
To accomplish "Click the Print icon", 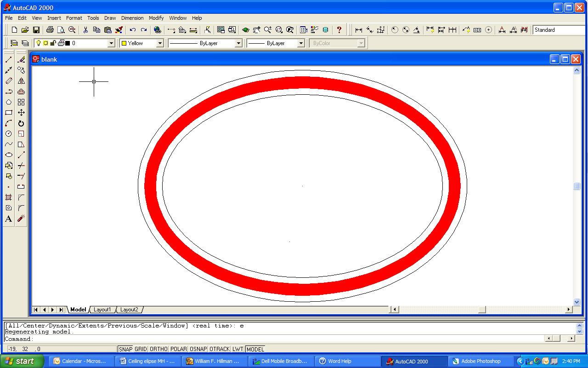I will coord(50,30).
